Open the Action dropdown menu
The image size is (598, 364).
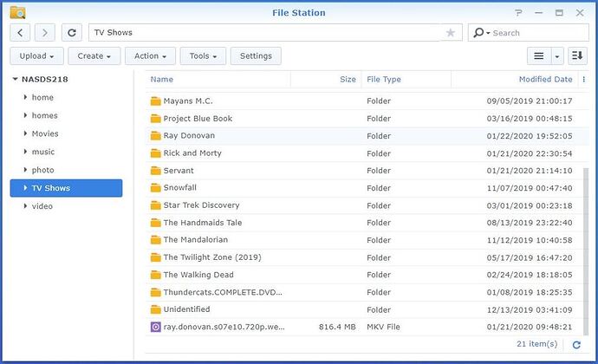[150, 56]
